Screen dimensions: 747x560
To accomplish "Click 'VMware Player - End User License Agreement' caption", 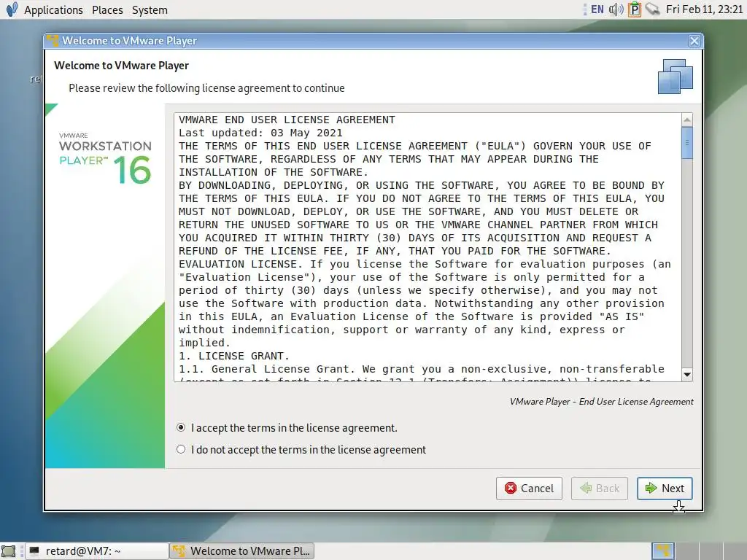I will (601, 402).
